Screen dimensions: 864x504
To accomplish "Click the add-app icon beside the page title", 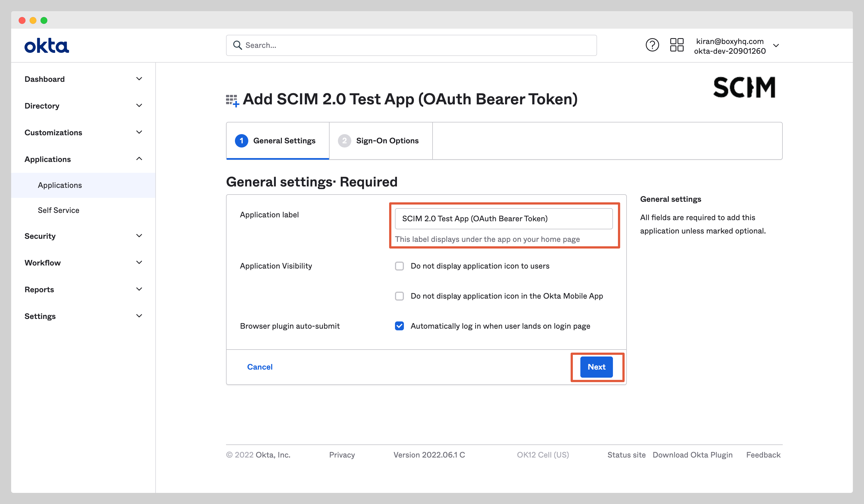I will (x=232, y=100).
